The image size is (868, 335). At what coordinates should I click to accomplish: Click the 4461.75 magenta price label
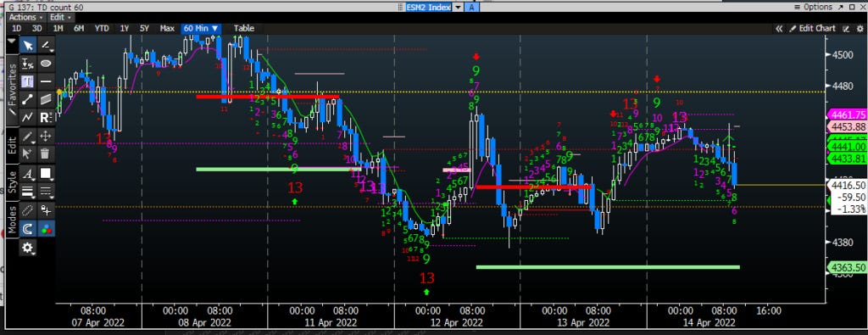coord(847,114)
